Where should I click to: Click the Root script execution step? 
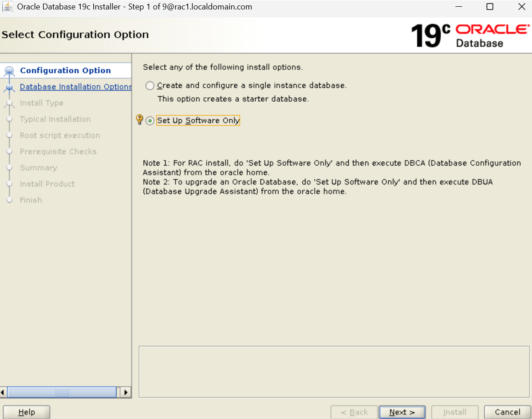coord(60,135)
